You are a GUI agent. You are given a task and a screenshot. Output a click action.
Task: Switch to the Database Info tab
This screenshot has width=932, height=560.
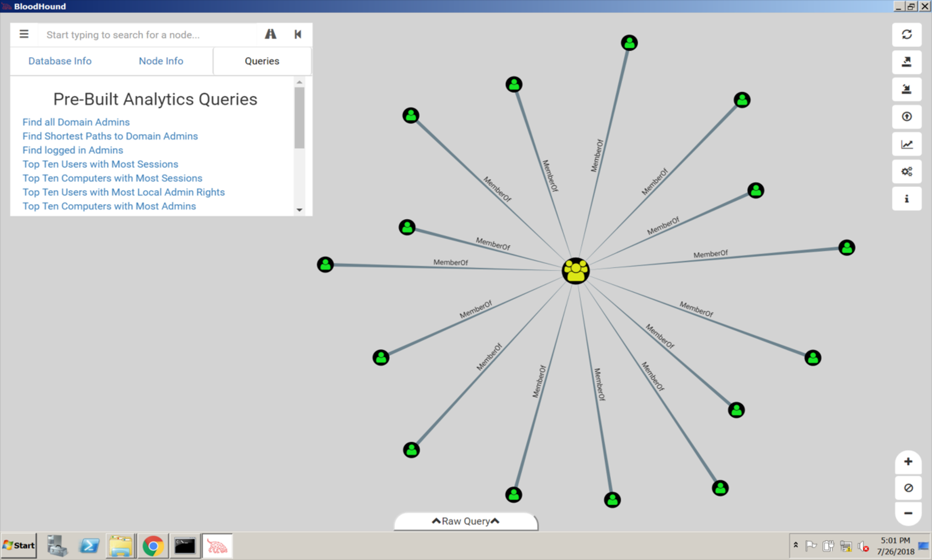point(60,61)
